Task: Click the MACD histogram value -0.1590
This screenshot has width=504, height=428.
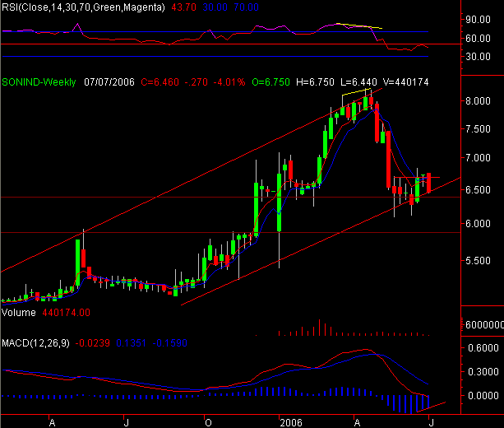Action: coord(169,343)
